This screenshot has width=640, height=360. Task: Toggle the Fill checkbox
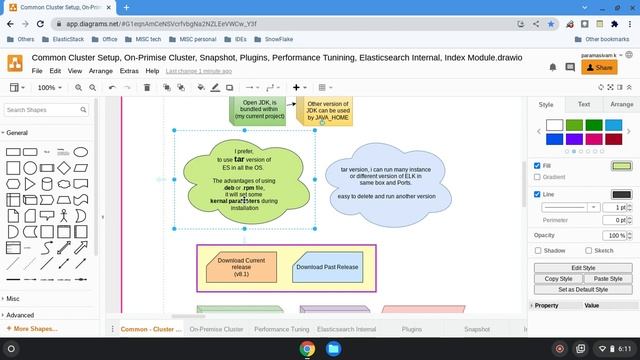pos(537,166)
